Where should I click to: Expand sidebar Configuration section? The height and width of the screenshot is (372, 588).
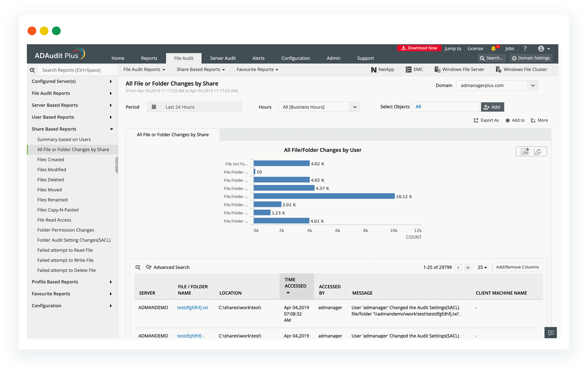[72, 305]
